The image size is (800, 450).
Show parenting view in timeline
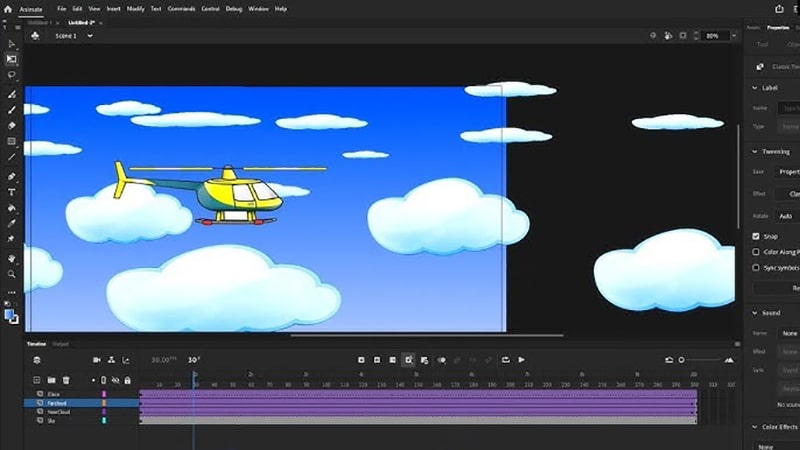(x=111, y=360)
